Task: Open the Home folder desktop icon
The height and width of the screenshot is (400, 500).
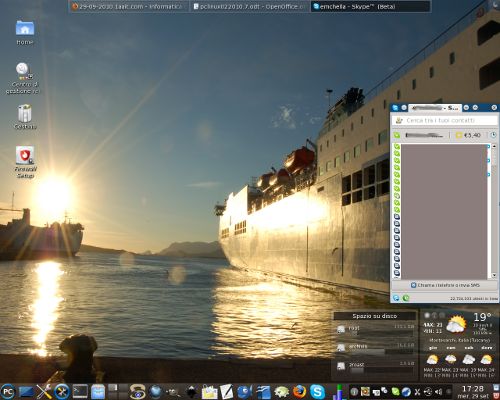Action: tap(25, 32)
